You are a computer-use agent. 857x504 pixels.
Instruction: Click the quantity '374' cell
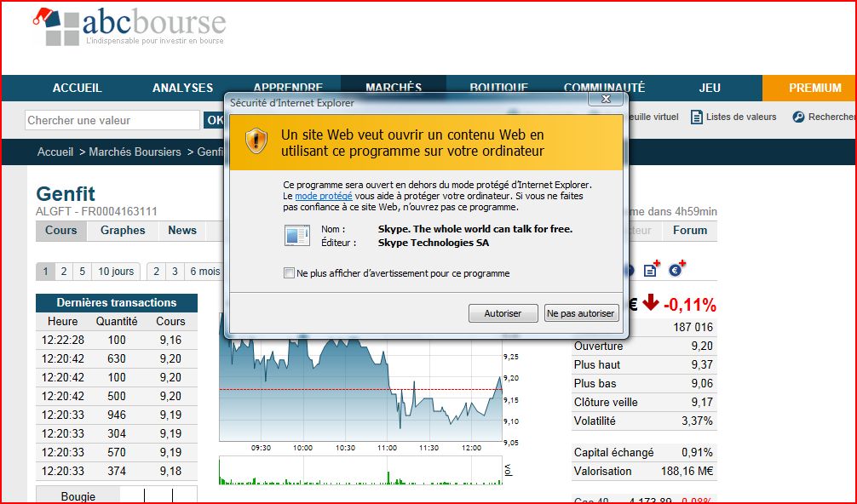[x=117, y=472]
